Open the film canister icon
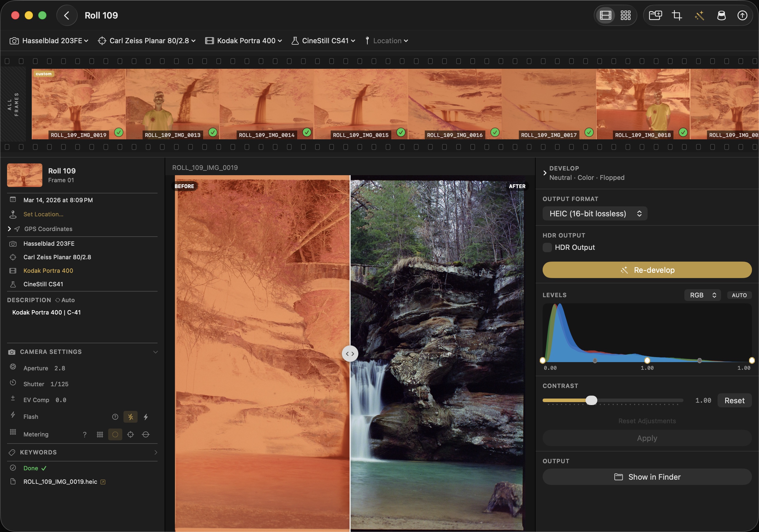 722,15
